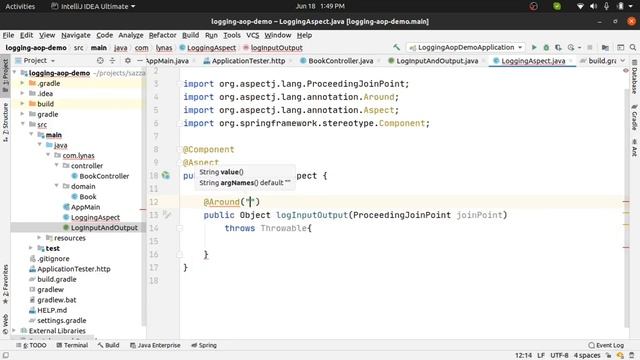This screenshot has height=360, width=640.
Task: Change the 4 spaces indent setting
Action: click(587, 356)
